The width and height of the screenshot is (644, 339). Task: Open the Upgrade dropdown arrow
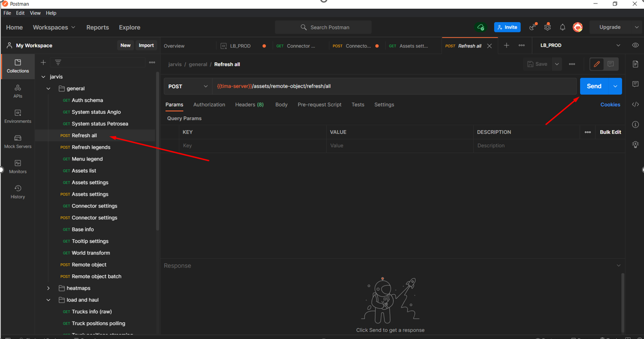coord(636,27)
